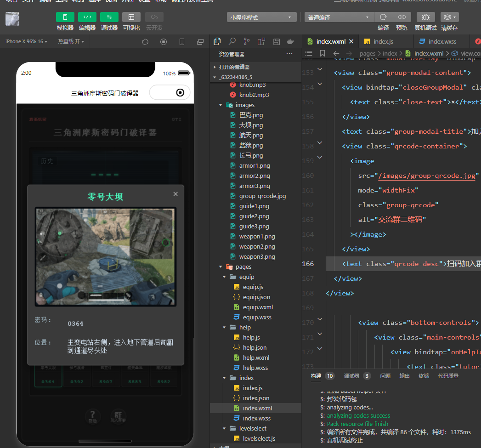The image size is (481, 448).
Task: Open the mini program mode dropdown
Action: pos(261,17)
